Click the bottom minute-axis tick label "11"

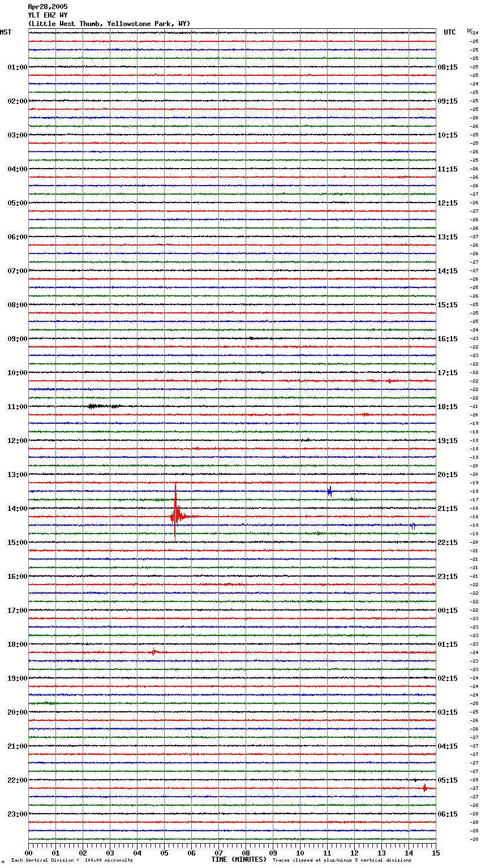(x=327, y=853)
